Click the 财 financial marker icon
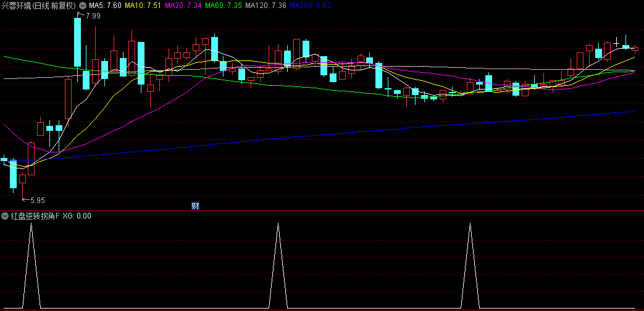The height and width of the screenshot is (311, 644). point(196,206)
